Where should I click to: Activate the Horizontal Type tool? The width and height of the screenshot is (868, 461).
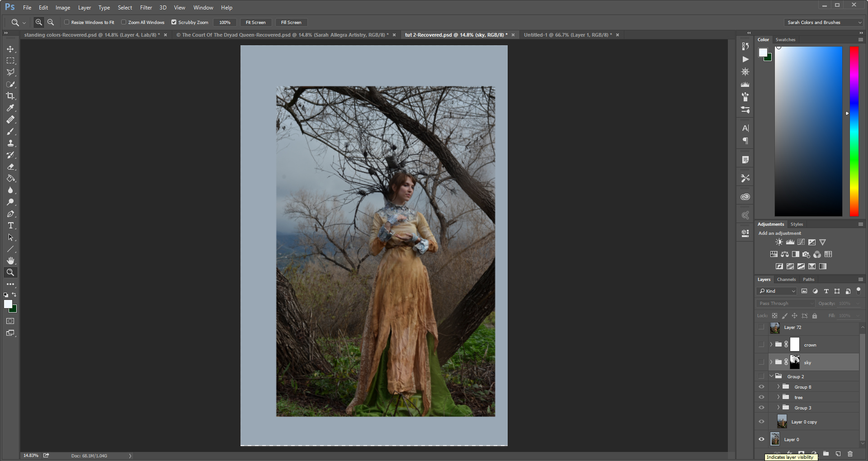[10, 225]
